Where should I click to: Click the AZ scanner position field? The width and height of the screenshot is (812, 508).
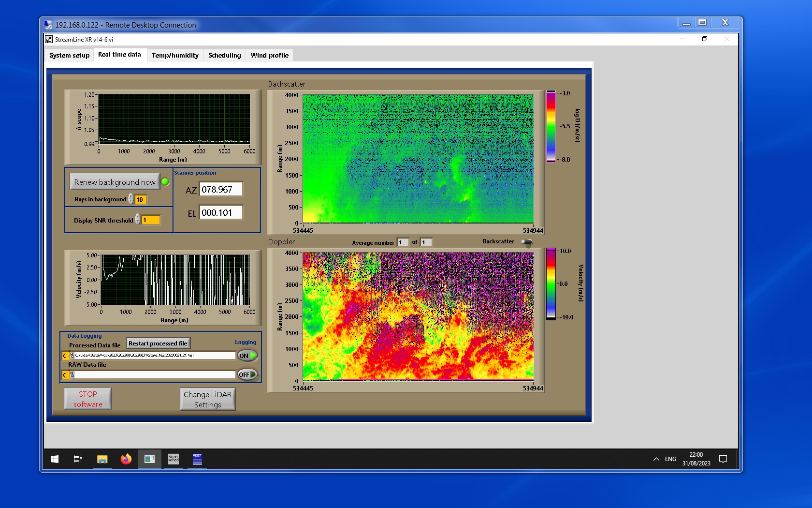point(221,190)
